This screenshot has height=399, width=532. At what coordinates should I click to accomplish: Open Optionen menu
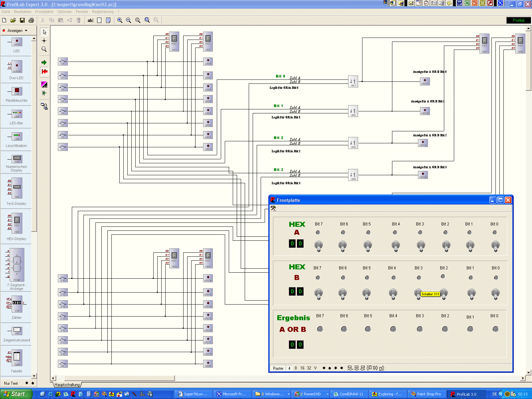65,12
